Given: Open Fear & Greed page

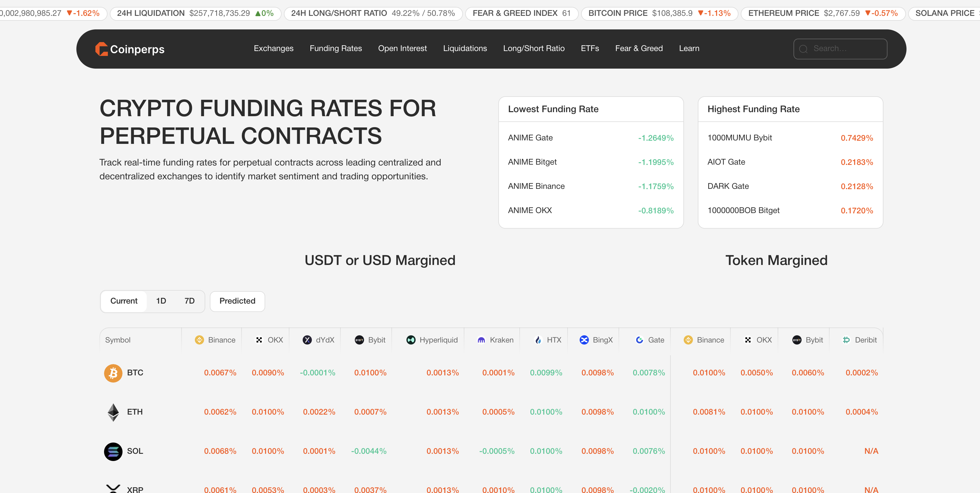Looking at the screenshot, I should (639, 48).
